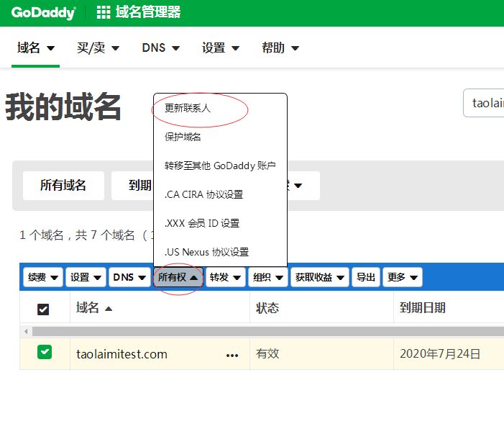Open the taolaimitest.com domain link

122,354
